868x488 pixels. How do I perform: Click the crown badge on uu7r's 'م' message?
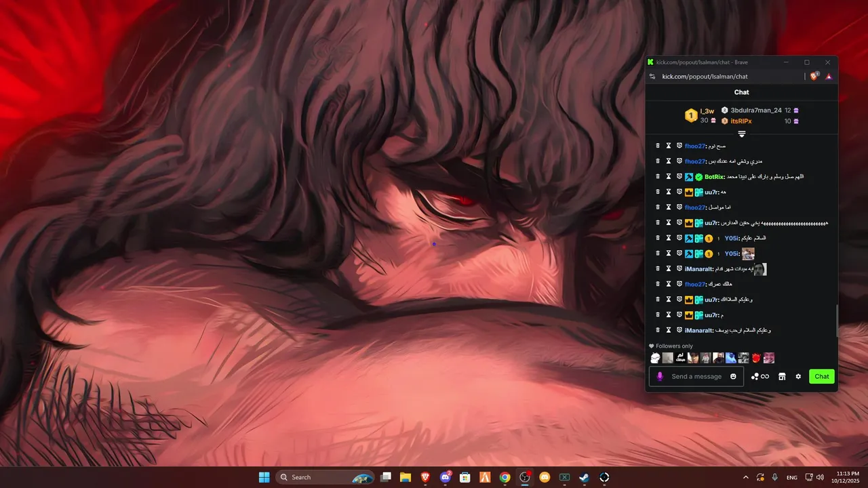tap(688, 315)
